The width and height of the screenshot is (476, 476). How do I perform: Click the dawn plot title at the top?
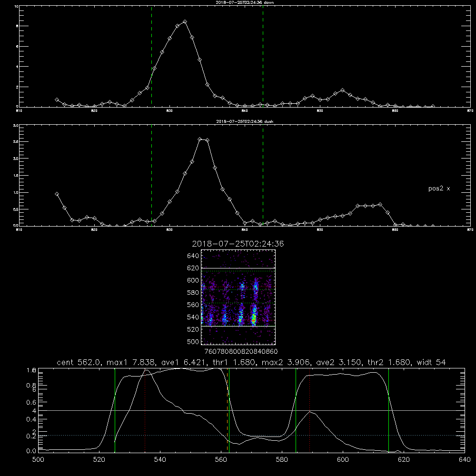coord(245,2)
